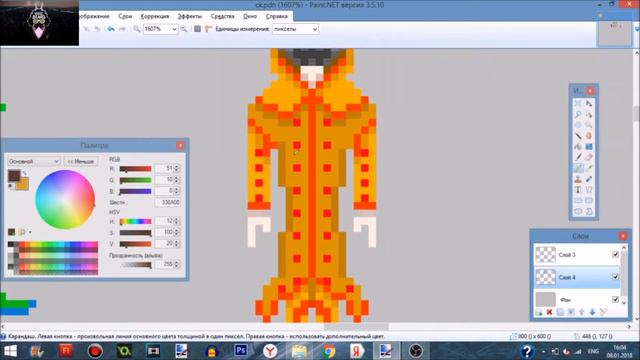Select the Ellipse Select tool
The height and width of the screenshot is (360, 640).
[x=578, y=125]
